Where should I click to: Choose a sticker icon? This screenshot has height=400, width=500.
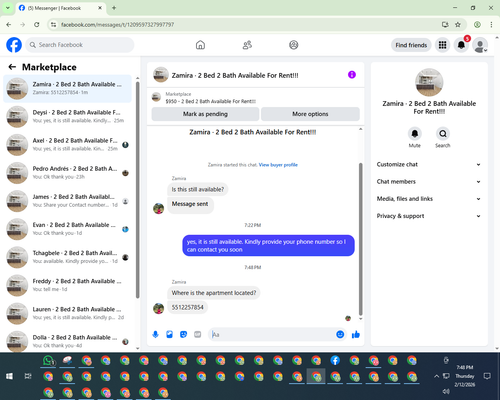[183, 334]
